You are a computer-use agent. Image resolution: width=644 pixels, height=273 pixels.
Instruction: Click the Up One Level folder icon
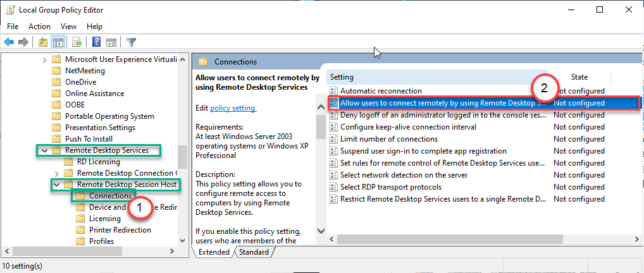[x=42, y=42]
